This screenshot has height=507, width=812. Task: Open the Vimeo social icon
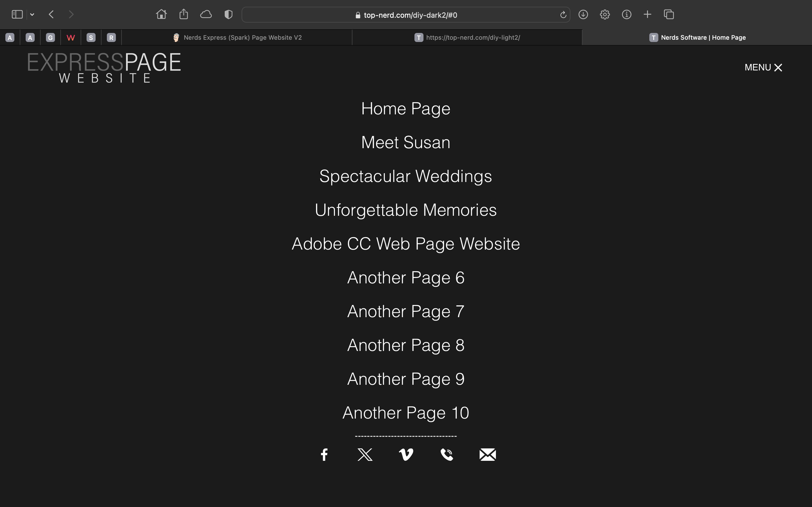[406, 455]
